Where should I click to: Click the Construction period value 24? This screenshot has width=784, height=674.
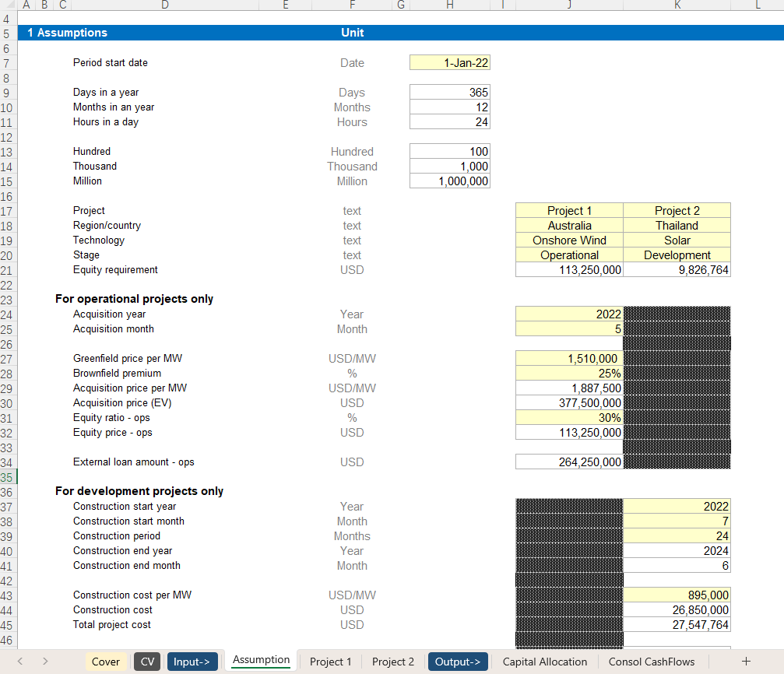coord(677,536)
